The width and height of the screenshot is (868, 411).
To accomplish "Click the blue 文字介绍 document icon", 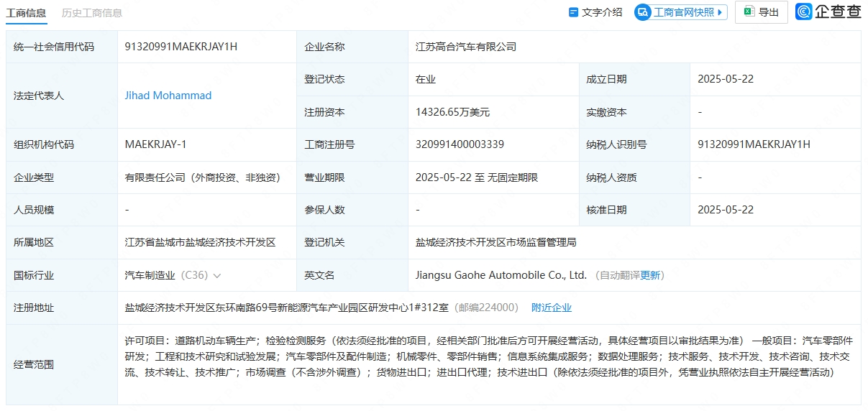I will coord(573,12).
